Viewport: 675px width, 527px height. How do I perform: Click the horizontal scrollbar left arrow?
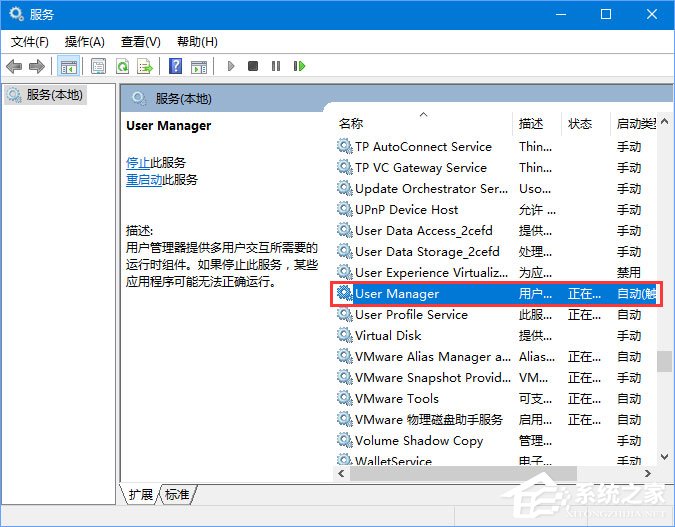coord(341,474)
